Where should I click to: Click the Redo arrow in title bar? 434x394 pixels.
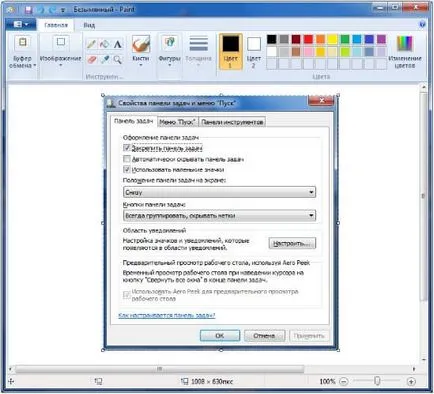[53, 10]
